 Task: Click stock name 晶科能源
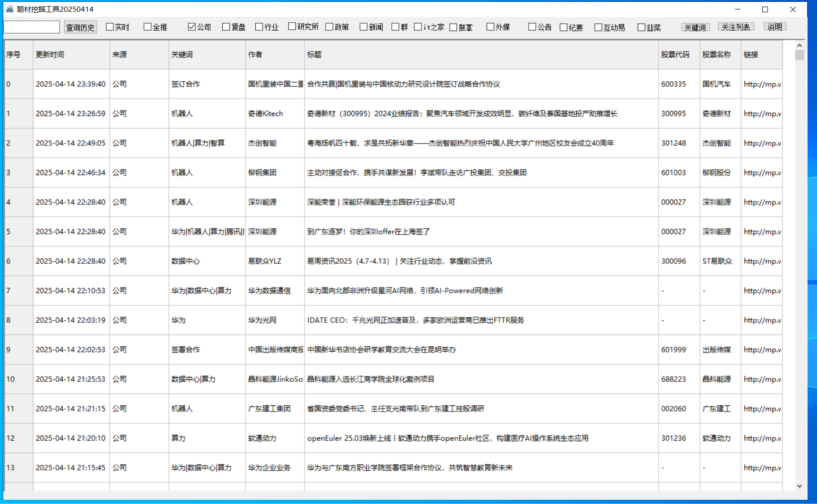[x=716, y=379]
